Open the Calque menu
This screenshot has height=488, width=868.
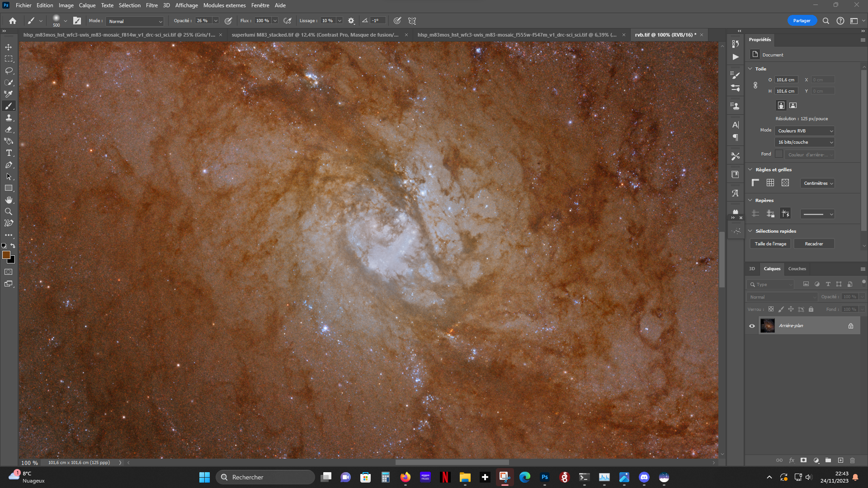pyautogui.click(x=87, y=5)
